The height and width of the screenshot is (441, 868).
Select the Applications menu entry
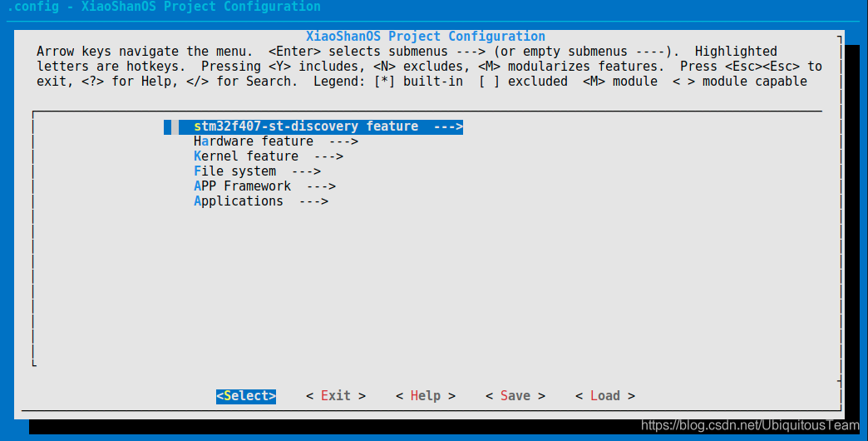[x=238, y=201]
